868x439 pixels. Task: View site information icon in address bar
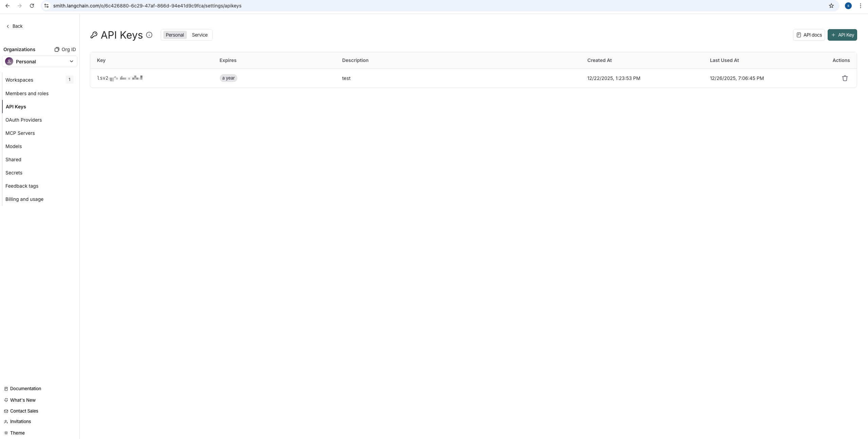click(46, 6)
